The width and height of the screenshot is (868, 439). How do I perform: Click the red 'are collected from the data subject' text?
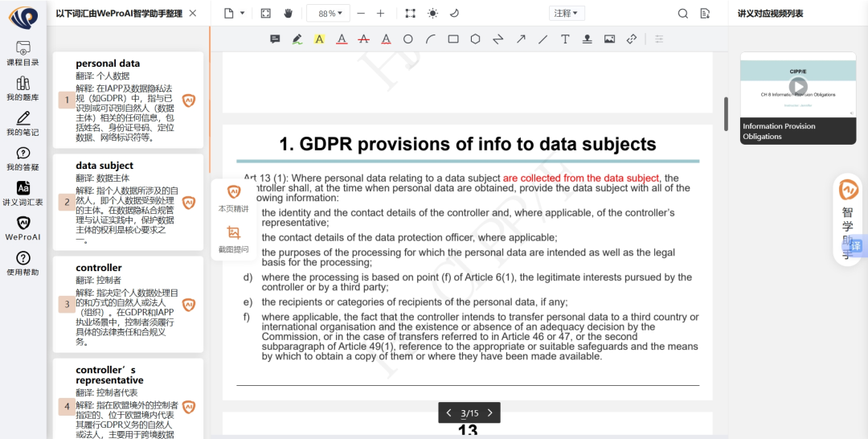click(581, 178)
